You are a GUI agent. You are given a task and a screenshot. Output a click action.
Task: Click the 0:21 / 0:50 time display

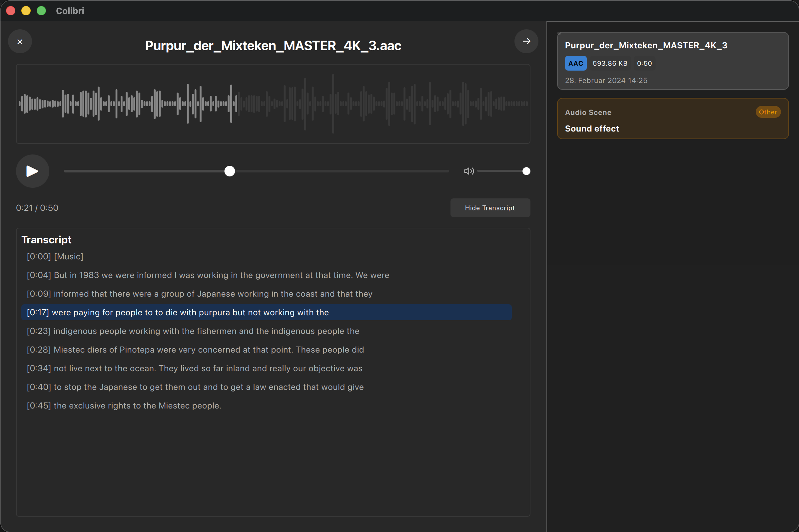(37, 208)
